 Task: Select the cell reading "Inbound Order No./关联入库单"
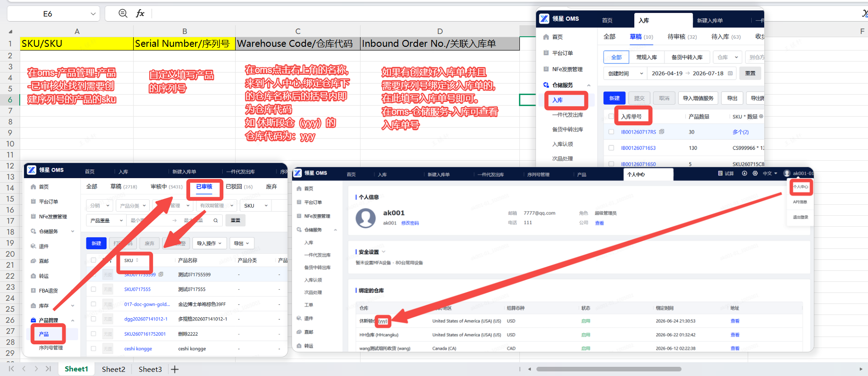(x=440, y=44)
